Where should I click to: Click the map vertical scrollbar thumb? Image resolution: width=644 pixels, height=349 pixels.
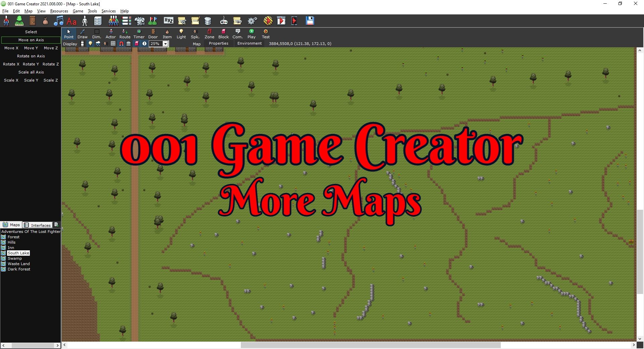coord(640,252)
